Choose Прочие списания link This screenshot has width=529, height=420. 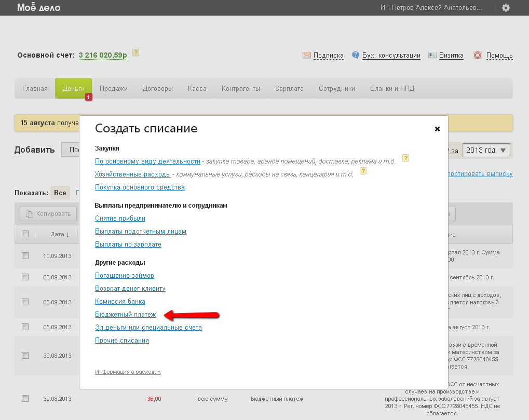122,341
